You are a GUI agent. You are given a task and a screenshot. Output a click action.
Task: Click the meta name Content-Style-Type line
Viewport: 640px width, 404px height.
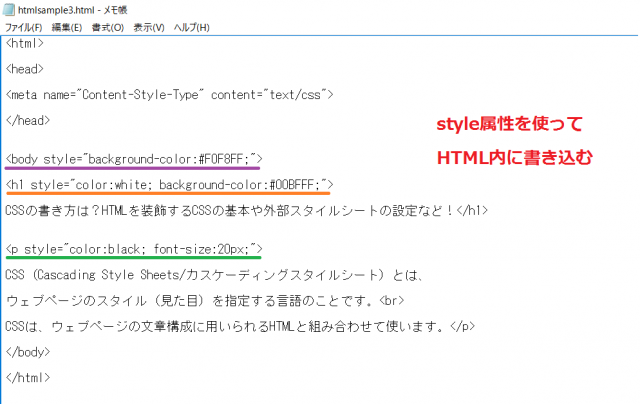click(x=169, y=95)
